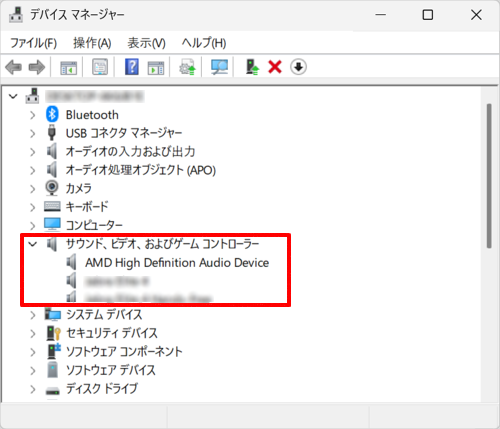Click the green-arrow add hardware icon

252,67
